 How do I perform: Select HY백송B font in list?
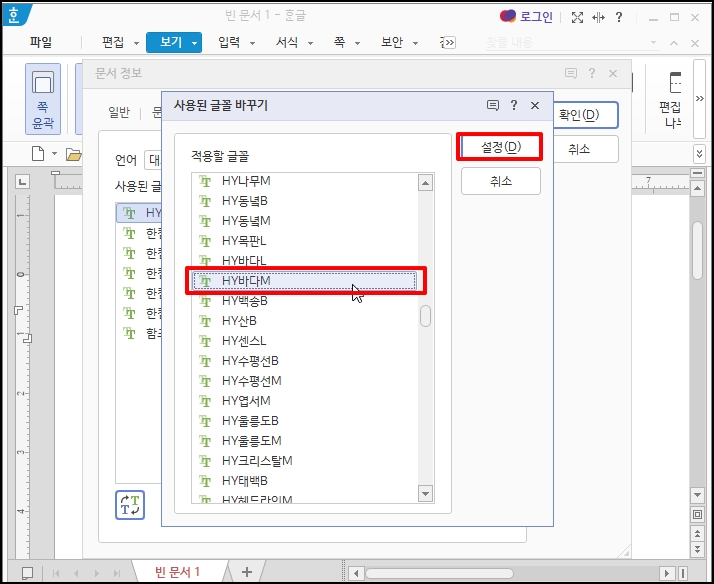[304, 301]
